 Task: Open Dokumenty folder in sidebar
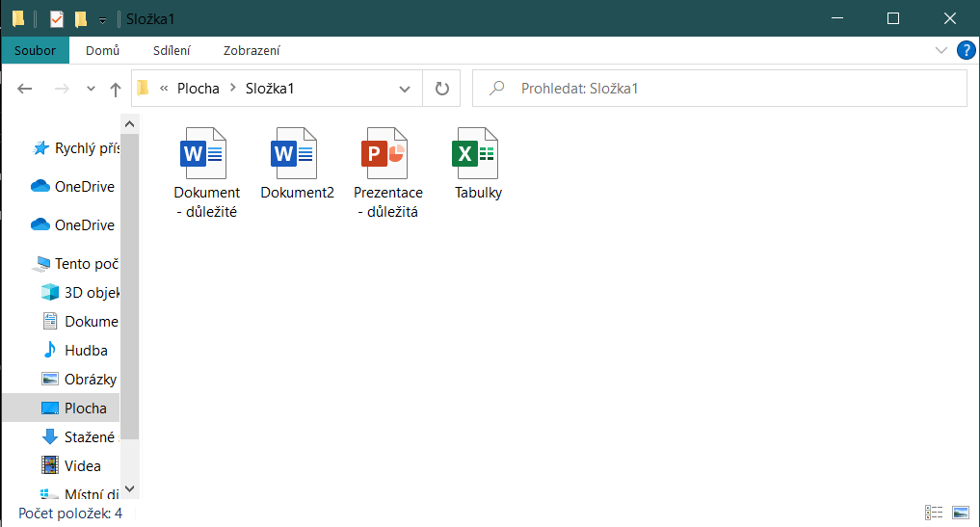pos(80,322)
